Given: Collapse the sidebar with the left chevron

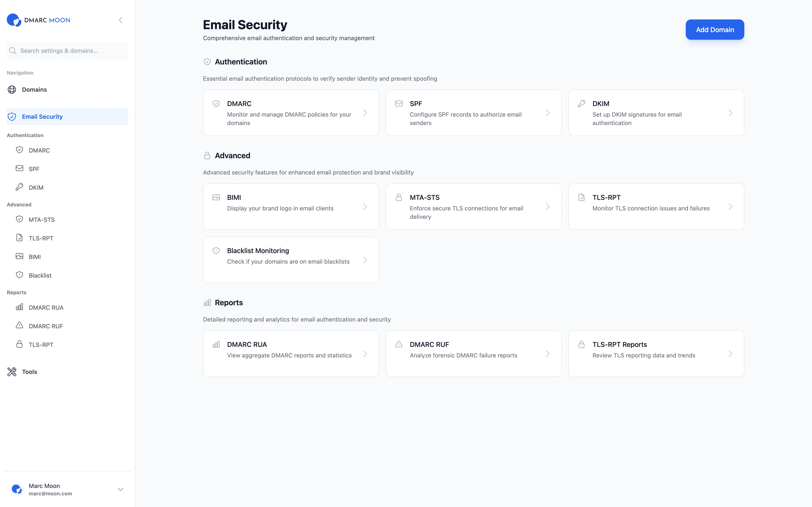Looking at the screenshot, I should tap(121, 20).
